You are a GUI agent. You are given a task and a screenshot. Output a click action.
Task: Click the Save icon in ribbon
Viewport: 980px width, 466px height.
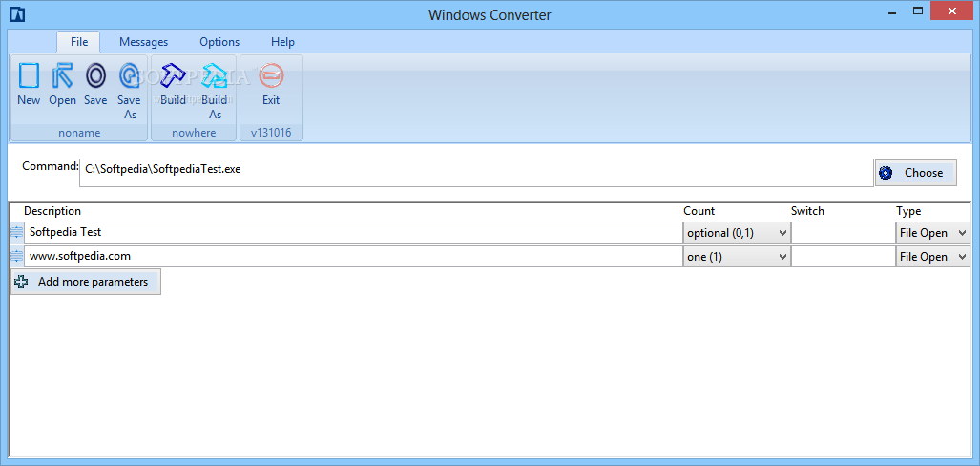[x=95, y=75]
